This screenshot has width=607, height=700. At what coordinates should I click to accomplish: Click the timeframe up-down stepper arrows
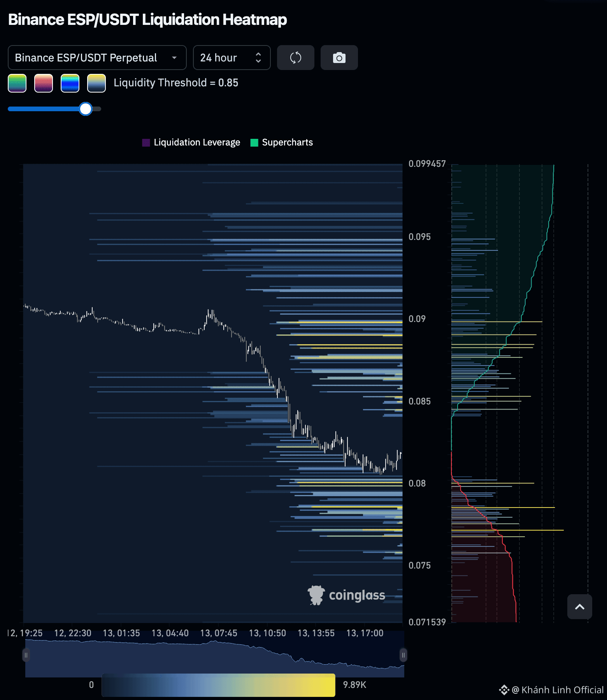(x=258, y=58)
